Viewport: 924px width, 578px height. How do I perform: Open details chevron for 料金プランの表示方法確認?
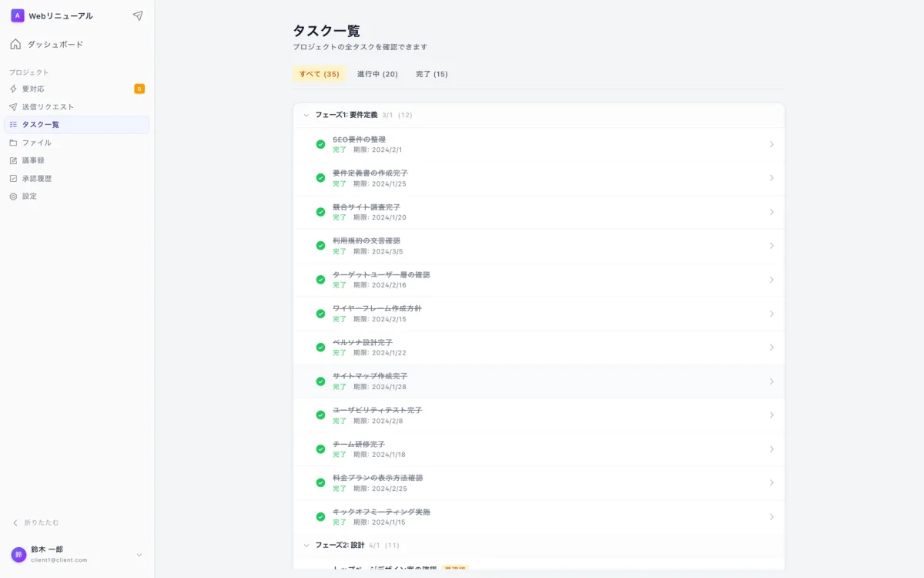pos(772,483)
